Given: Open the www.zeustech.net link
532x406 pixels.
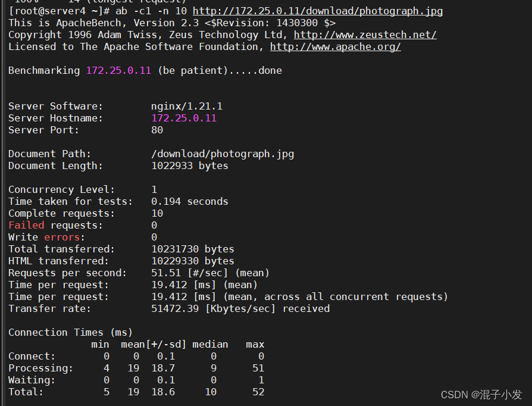Looking at the screenshot, I should (x=365, y=35).
